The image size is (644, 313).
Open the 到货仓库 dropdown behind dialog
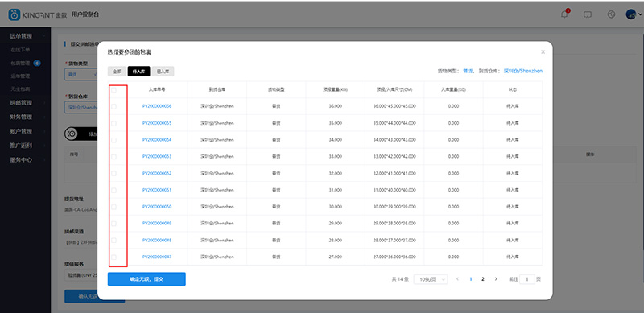pyautogui.click(x=81, y=108)
